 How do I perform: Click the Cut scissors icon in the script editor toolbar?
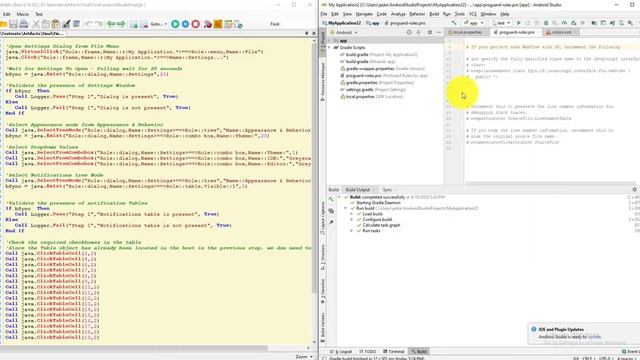pyautogui.click(x=36, y=24)
